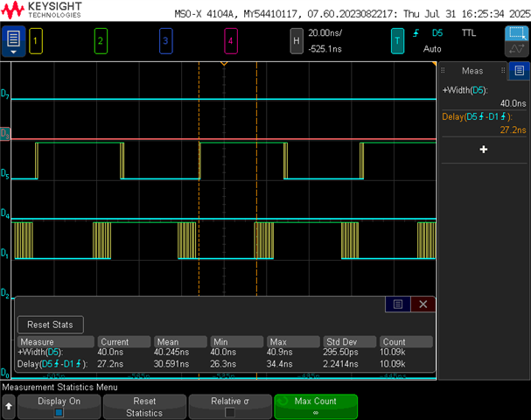Toggle the Display On checkbox
Screen dimensions: 531x420
[59, 412]
